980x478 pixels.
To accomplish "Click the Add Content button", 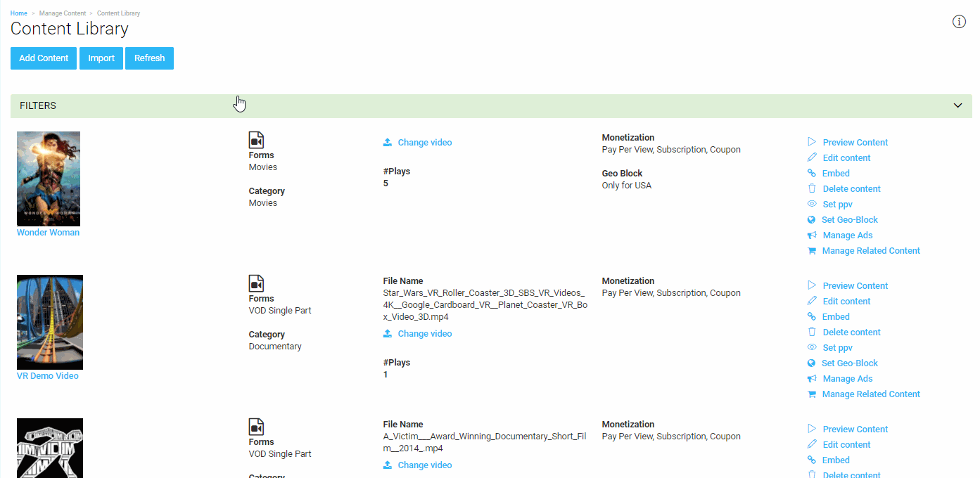I will pyautogui.click(x=44, y=58).
